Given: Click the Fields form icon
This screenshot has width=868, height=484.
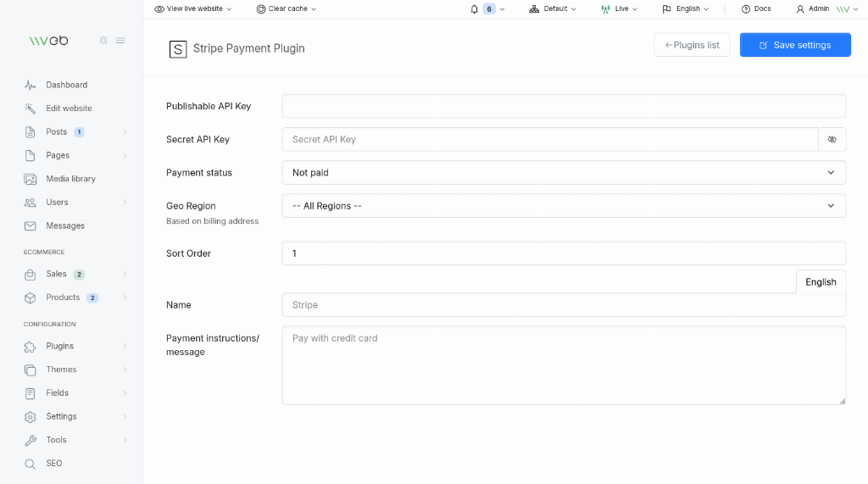Looking at the screenshot, I should pos(30,393).
